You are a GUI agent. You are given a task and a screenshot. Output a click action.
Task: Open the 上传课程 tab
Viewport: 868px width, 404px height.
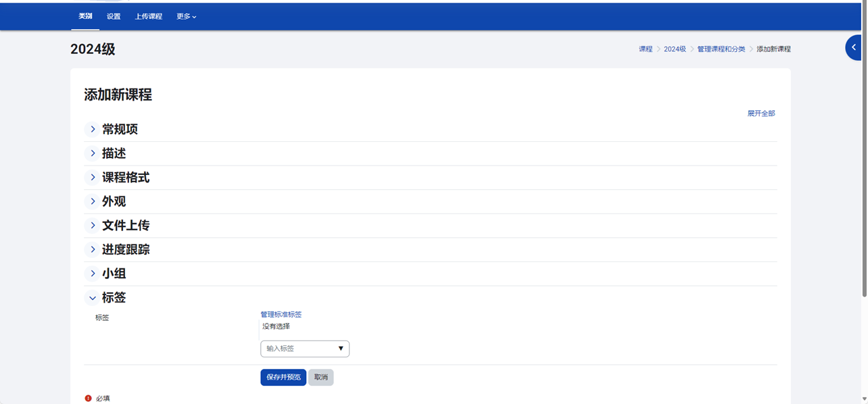[x=148, y=16]
